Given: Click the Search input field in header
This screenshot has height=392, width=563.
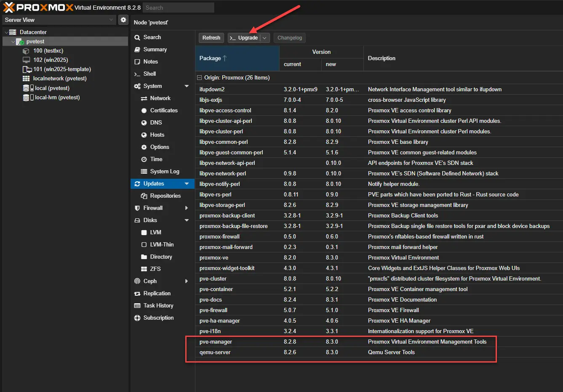Looking at the screenshot, I should tap(178, 8).
